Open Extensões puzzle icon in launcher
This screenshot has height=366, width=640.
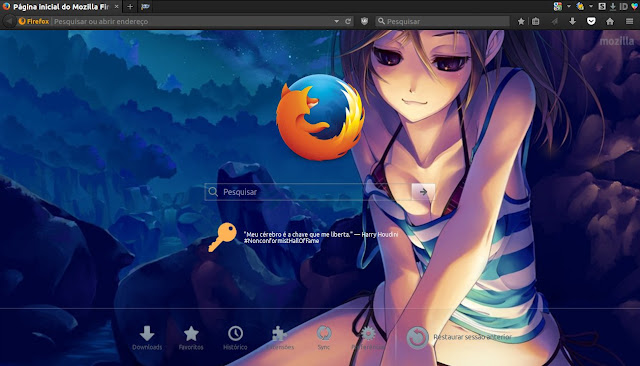coord(280,338)
